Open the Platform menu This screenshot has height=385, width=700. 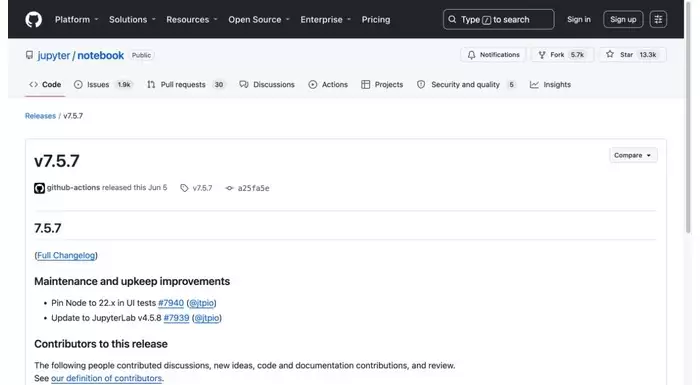76,20
